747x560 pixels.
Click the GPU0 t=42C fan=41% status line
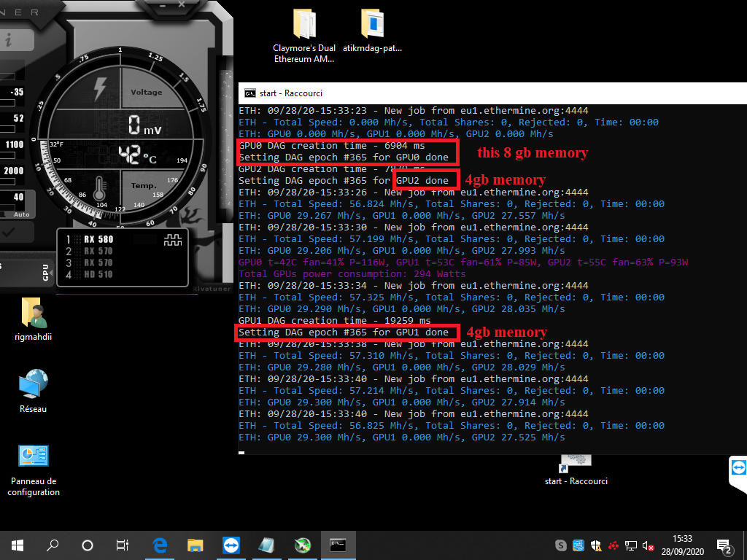tap(463, 262)
